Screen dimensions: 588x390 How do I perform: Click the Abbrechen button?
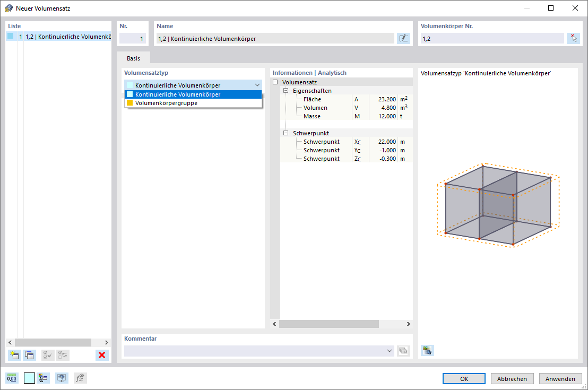512,379
